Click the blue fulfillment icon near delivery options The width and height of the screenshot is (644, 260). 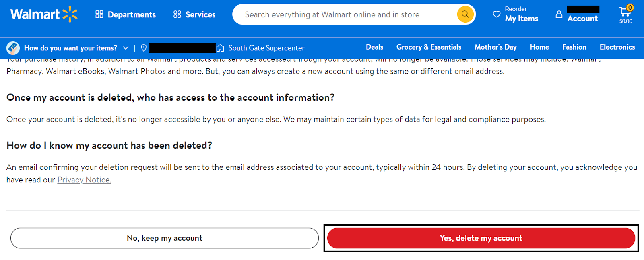[x=12, y=48]
